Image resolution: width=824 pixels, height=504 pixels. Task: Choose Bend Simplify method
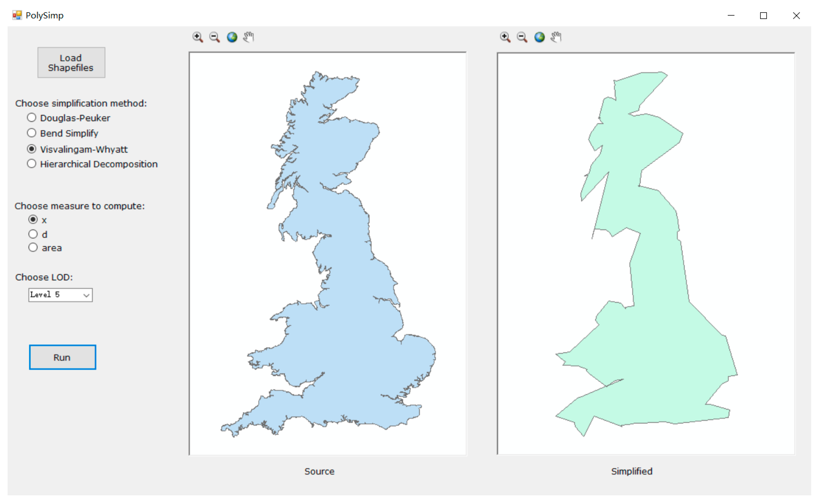coord(32,133)
